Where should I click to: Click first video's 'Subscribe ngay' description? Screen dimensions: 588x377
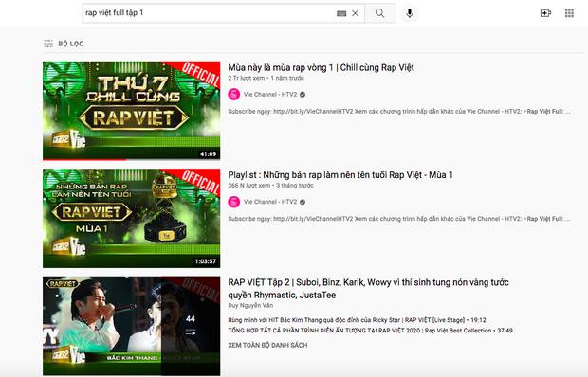pyautogui.click(x=399, y=111)
